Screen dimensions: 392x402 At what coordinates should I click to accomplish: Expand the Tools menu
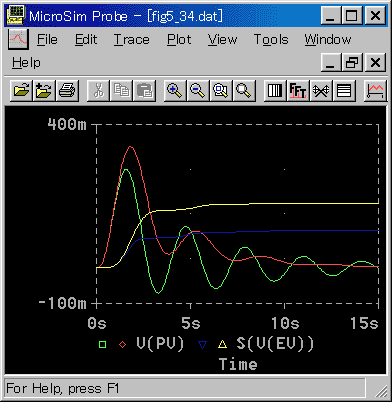click(x=271, y=40)
